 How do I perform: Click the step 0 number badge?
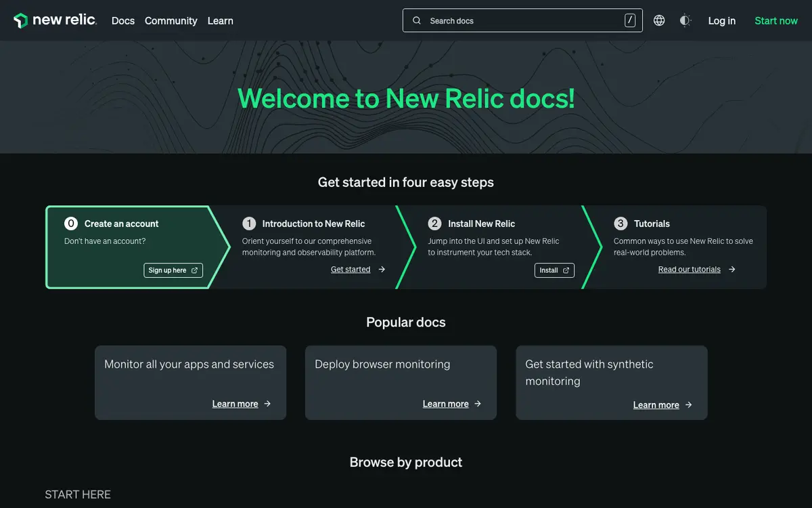(x=71, y=224)
